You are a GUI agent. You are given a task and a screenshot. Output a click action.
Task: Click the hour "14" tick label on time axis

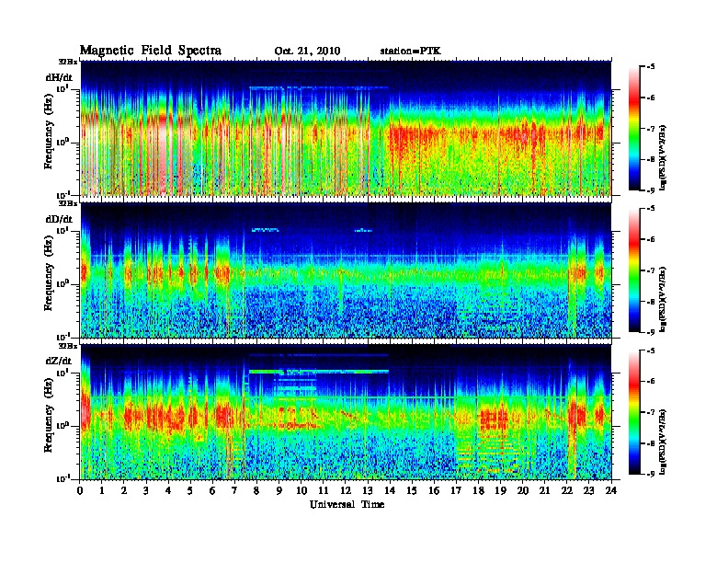[389, 490]
